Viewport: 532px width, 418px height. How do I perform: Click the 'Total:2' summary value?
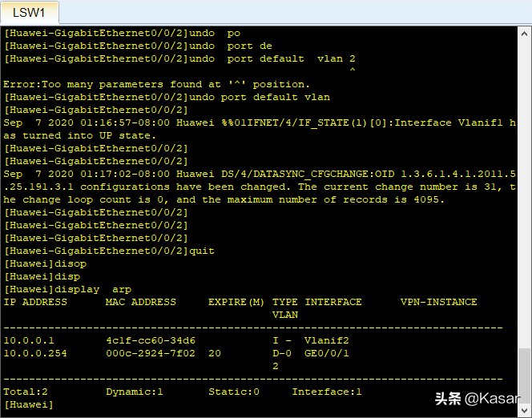26,392
